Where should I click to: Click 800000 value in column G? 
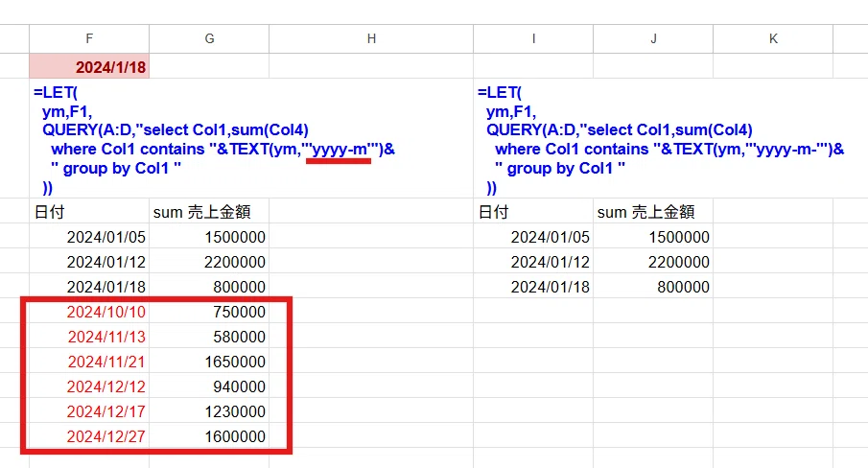[209, 287]
